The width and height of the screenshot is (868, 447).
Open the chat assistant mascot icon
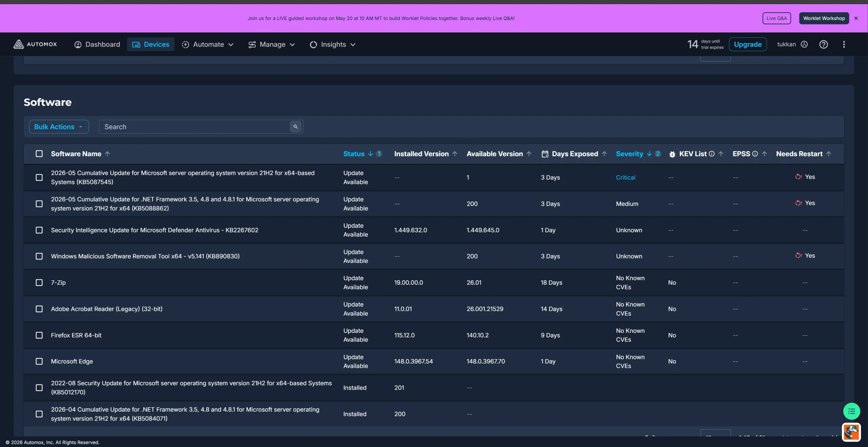click(x=851, y=432)
